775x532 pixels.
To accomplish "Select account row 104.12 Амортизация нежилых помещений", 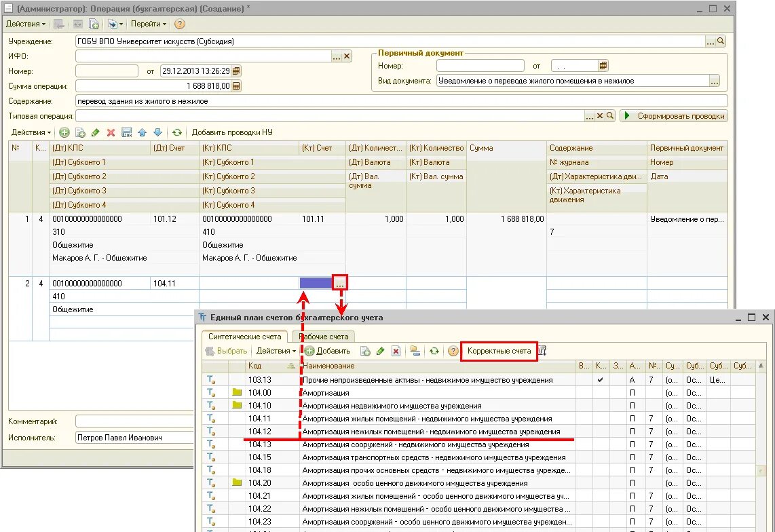I will coord(478,432).
